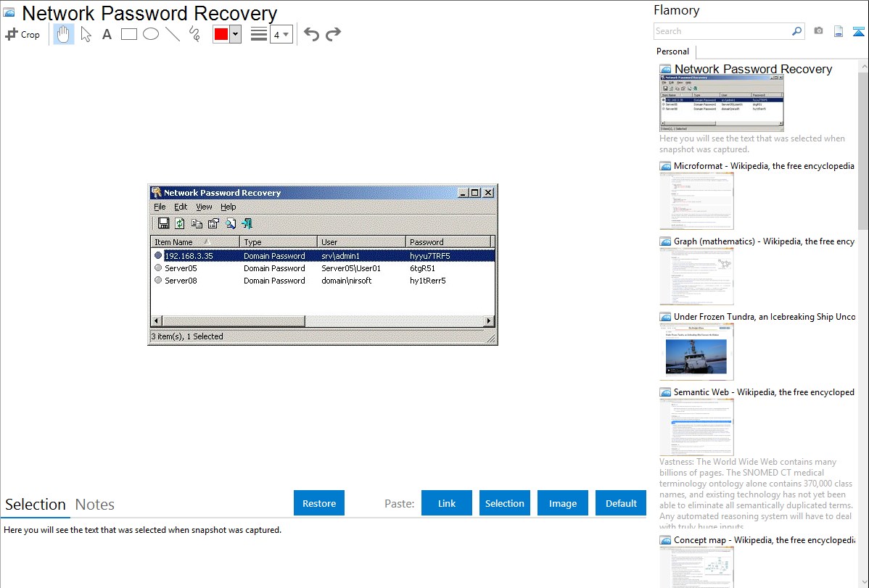Sort by Password column header
Screen dimensions: 869x588
pos(448,242)
